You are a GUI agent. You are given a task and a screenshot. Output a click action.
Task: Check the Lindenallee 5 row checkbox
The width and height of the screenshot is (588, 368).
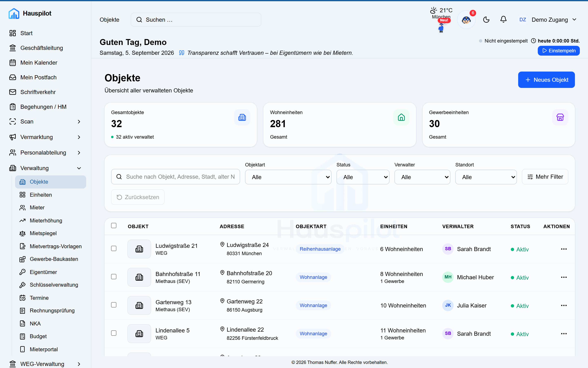coord(114,333)
